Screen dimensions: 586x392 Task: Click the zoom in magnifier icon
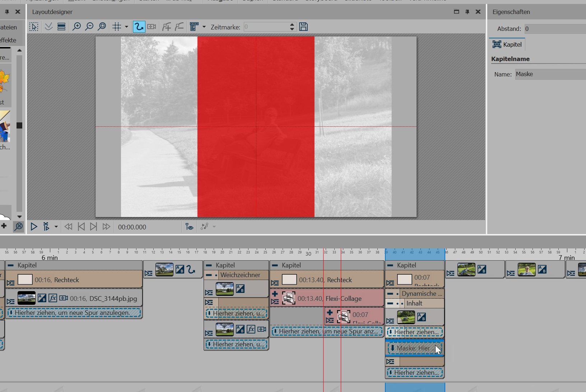[76, 27]
